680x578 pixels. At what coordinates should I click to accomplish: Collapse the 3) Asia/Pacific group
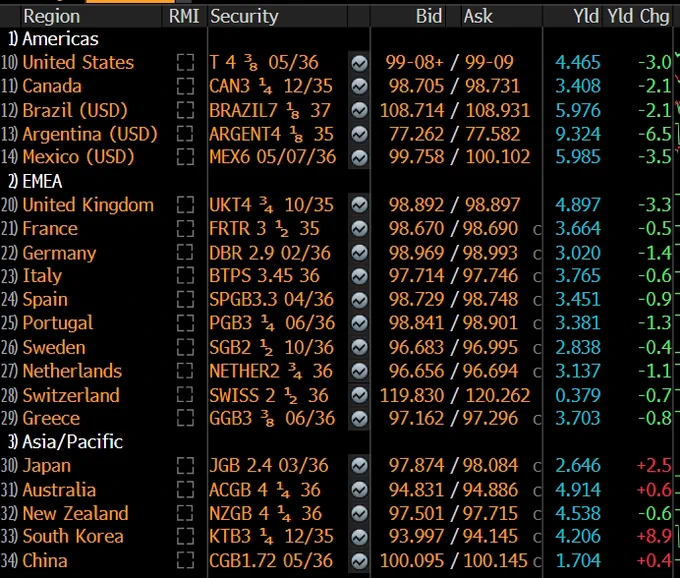(65, 442)
